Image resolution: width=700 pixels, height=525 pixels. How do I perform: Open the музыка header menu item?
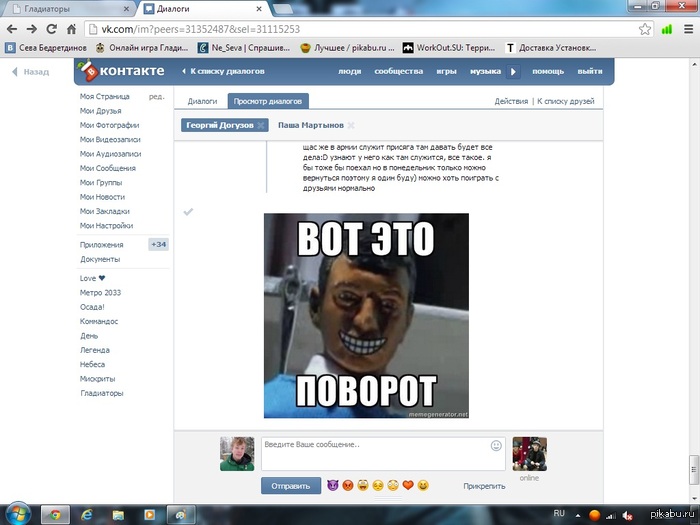coord(485,71)
